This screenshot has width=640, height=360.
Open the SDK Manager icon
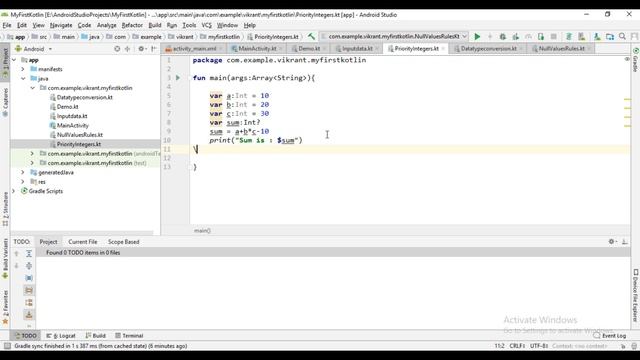(597, 37)
